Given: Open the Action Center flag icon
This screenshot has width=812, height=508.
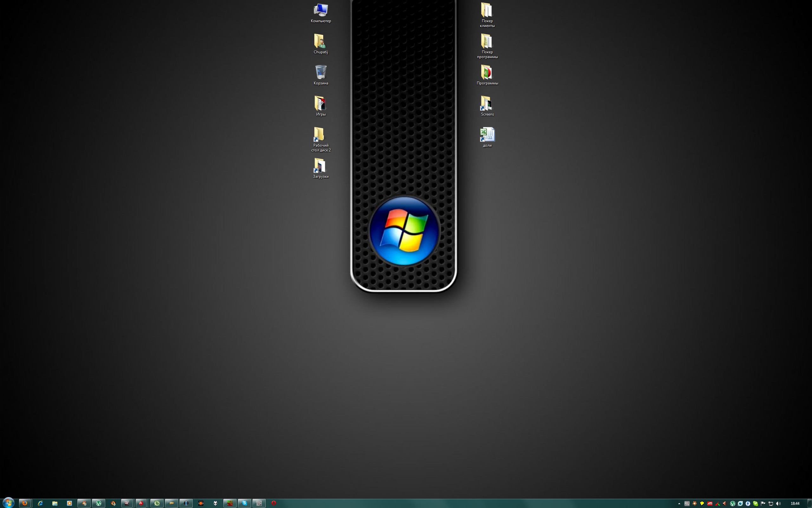Looking at the screenshot, I should pos(763,503).
